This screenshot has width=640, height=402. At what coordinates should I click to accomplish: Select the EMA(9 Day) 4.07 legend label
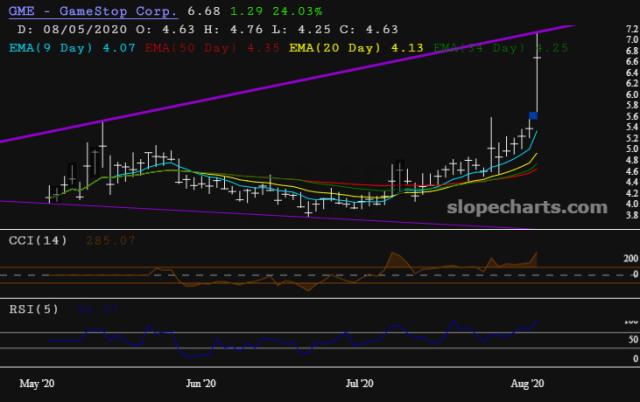[x=72, y=48]
